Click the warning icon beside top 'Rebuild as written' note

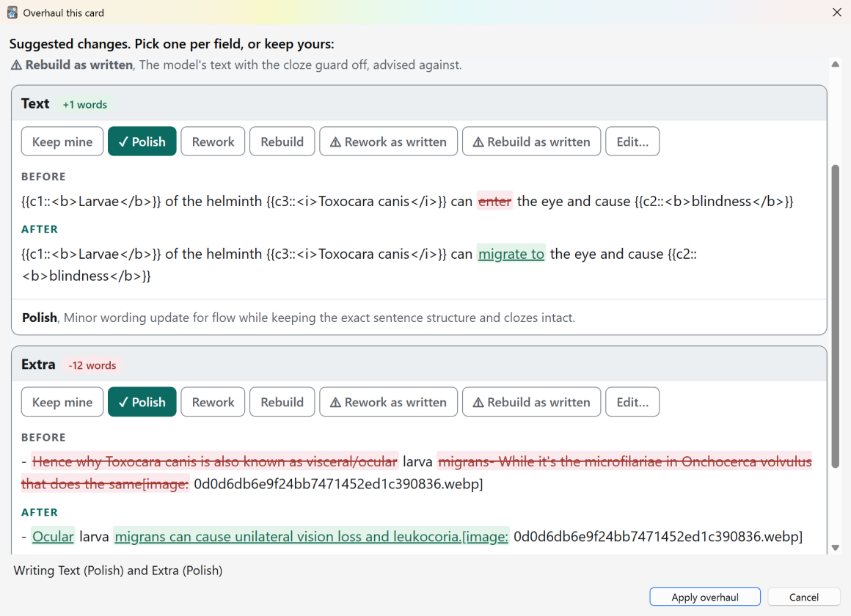tap(16, 65)
